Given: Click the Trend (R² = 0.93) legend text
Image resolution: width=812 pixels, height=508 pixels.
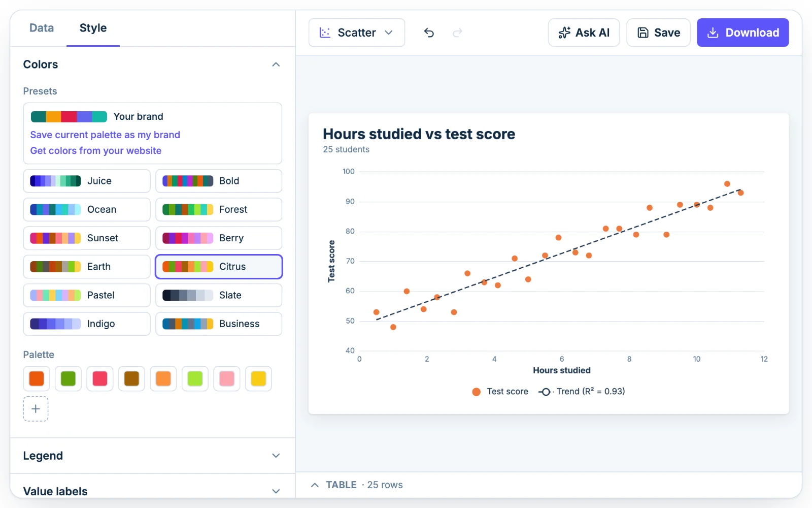Looking at the screenshot, I should coord(591,392).
